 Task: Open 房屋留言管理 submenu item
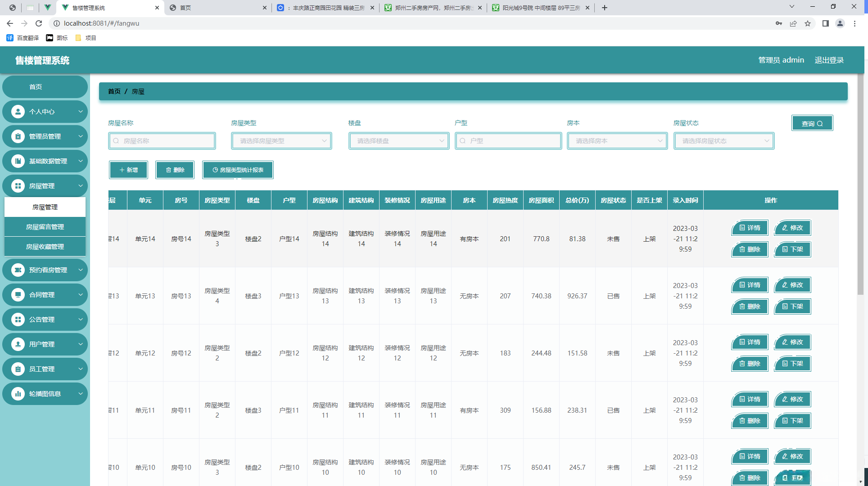[45, 227]
